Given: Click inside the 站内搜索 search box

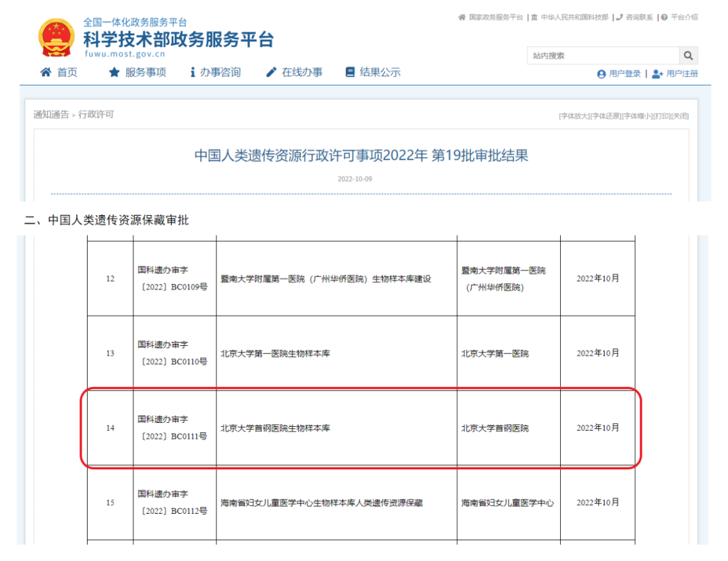Looking at the screenshot, I should tap(600, 55).
